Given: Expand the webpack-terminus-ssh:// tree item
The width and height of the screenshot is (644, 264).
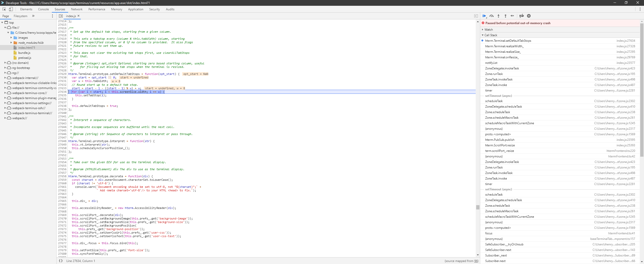Looking at the screenshot, I should (x=5, y=108).
